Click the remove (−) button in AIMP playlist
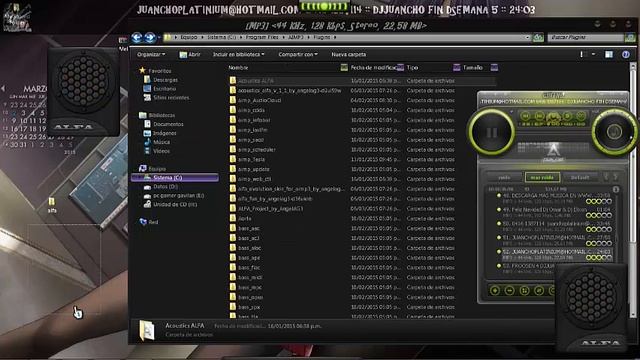The height and width of the screenshot is (360, 640). (x=509, y=291)
